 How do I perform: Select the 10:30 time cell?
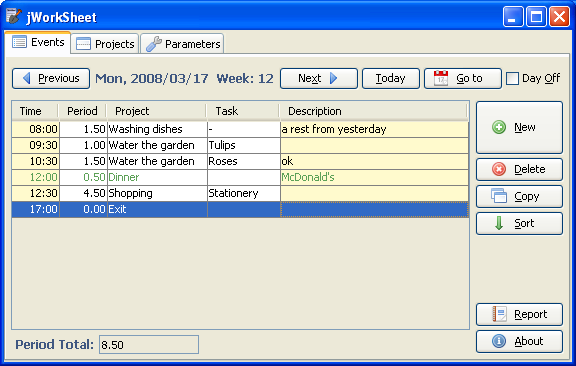click(x=36, y=161)
